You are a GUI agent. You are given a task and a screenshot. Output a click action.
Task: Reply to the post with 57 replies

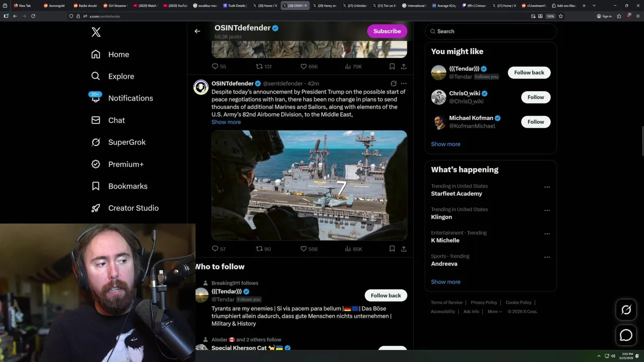(219, 249)
